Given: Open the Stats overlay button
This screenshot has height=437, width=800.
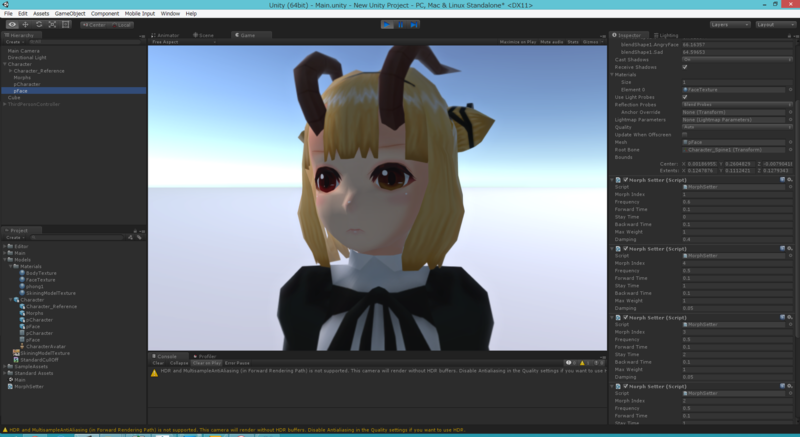Looking at the screenshot, I should pyautogui.click(x=573, y=42).
